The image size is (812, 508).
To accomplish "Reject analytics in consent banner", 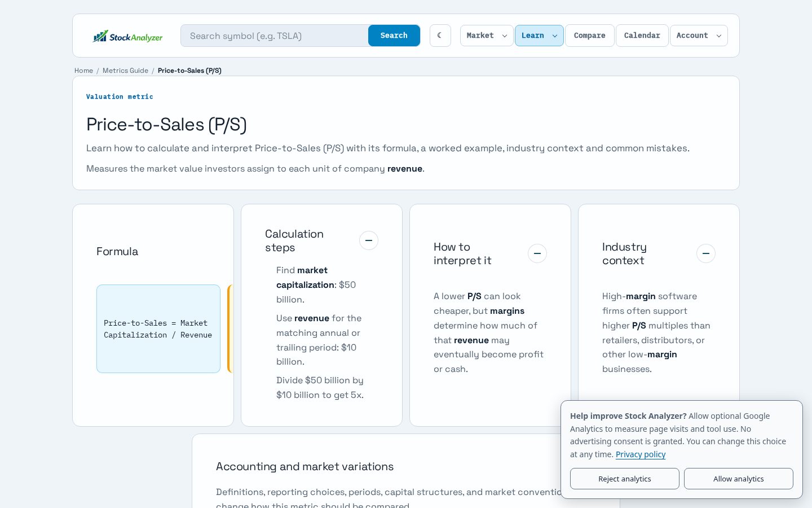I will (x=624, y=479).
